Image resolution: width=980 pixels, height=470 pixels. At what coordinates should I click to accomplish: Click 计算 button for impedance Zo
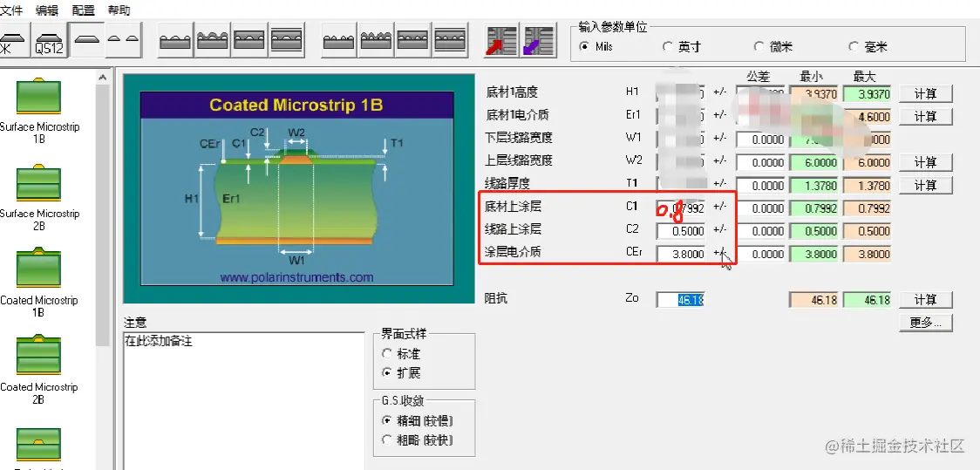[x=926, y=299]
